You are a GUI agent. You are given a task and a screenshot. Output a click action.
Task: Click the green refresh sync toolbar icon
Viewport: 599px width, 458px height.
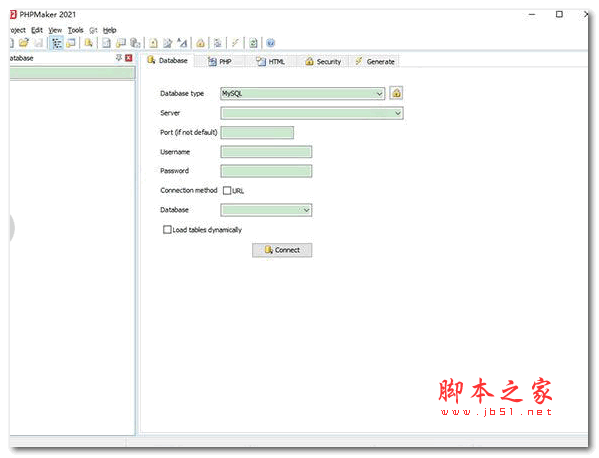coord(253,43)
